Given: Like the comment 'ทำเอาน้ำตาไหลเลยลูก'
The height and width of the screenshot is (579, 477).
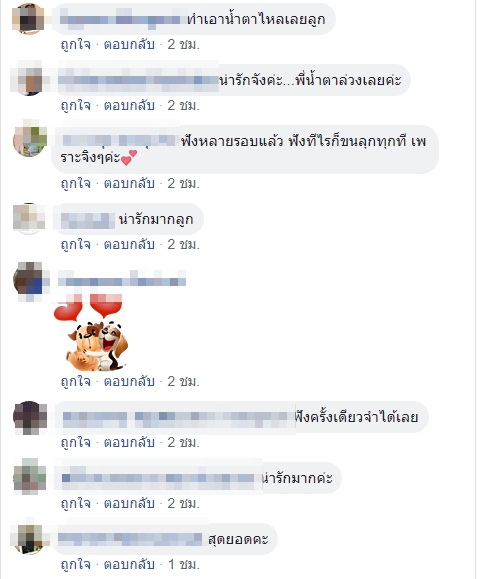Looking at the screenshot, I should tap(76, 45).
